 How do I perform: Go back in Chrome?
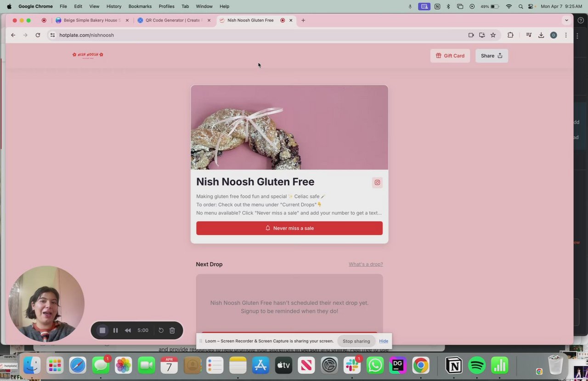[x=13, y=35]
